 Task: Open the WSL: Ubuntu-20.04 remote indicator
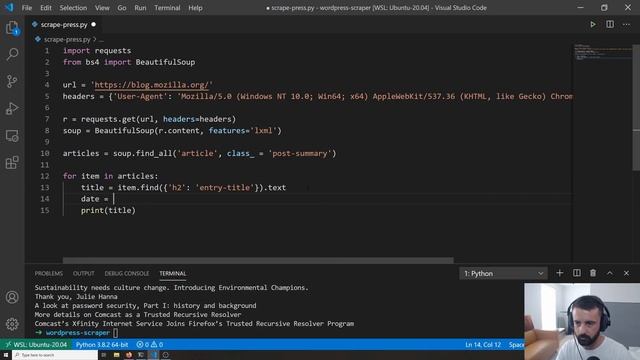[x=36, y=344]
